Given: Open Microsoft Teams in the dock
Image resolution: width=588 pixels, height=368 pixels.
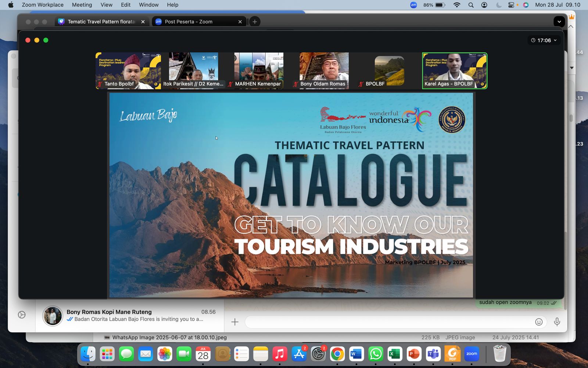Looking at the screenshot, I should pos(433,354).
